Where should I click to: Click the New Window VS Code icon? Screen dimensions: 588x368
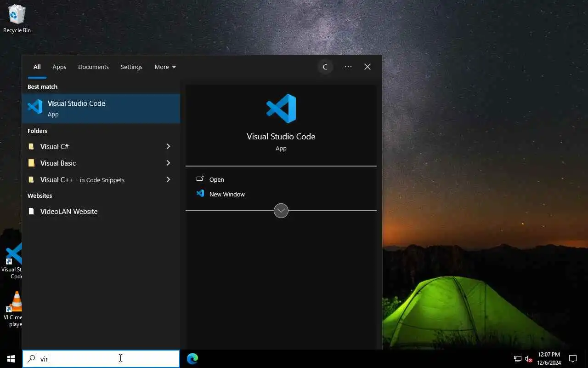200,194
